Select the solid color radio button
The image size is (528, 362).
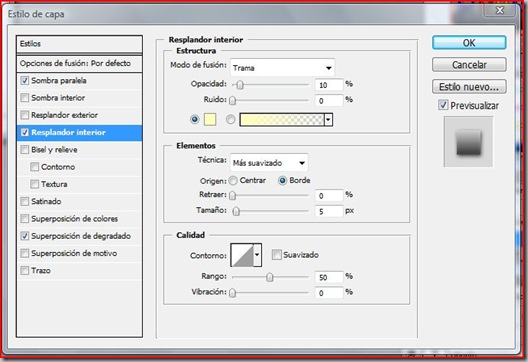coord(195,119)
